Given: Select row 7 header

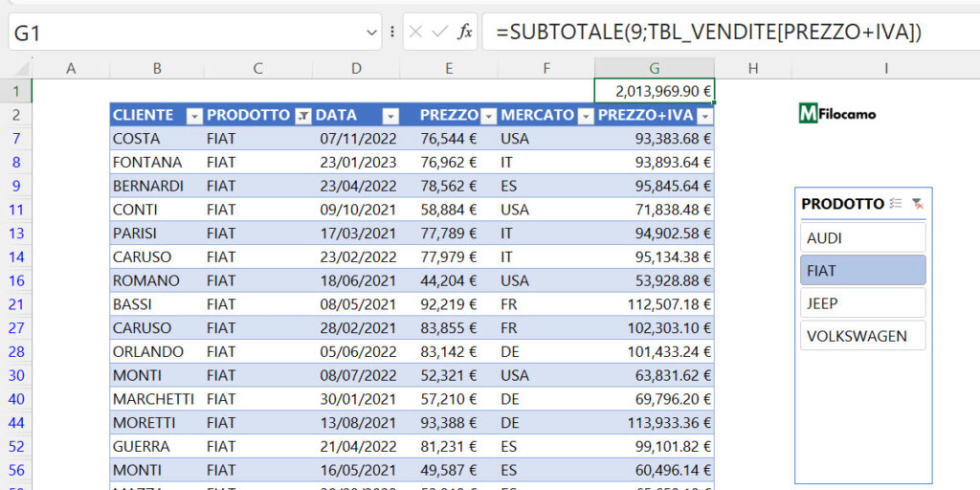Looking at the screenshot, I should click(x=16, y=139).
